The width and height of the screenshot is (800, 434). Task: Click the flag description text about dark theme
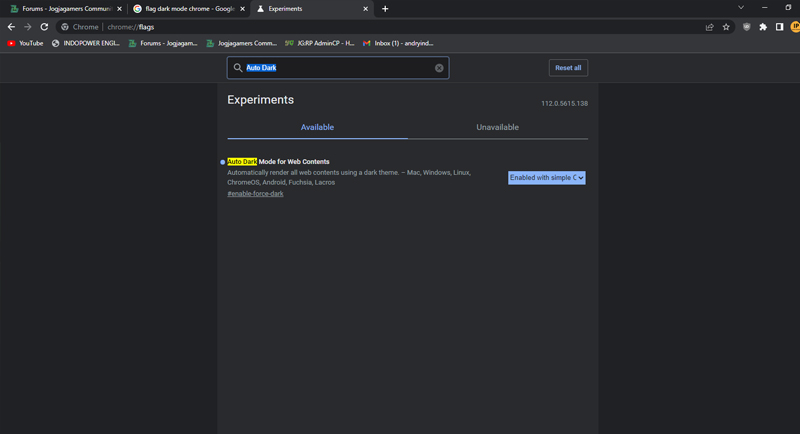tap(349, 177)
